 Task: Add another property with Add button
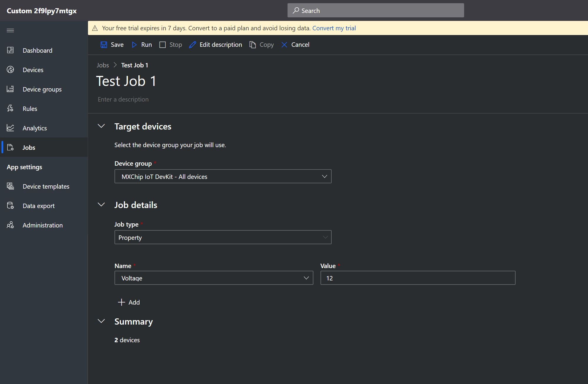[x=129, y=302]
